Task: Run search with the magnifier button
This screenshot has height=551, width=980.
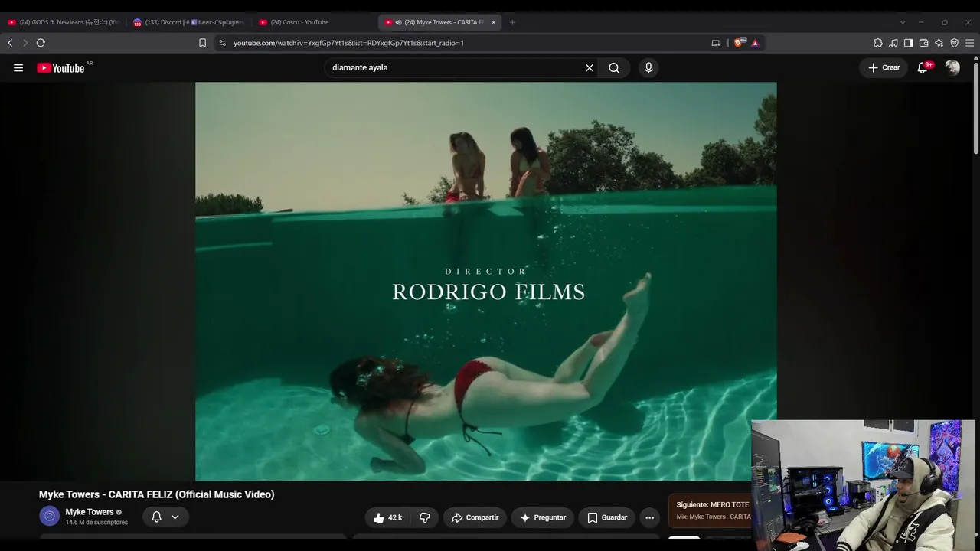Action: (x=614, y=68)
